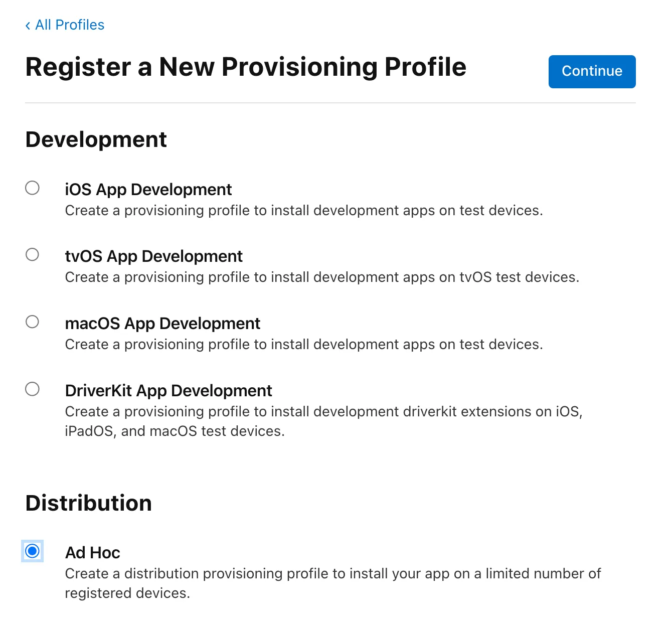Screen dimensions: 672x622
Task: Click the Development section heading
Action: 96,139
